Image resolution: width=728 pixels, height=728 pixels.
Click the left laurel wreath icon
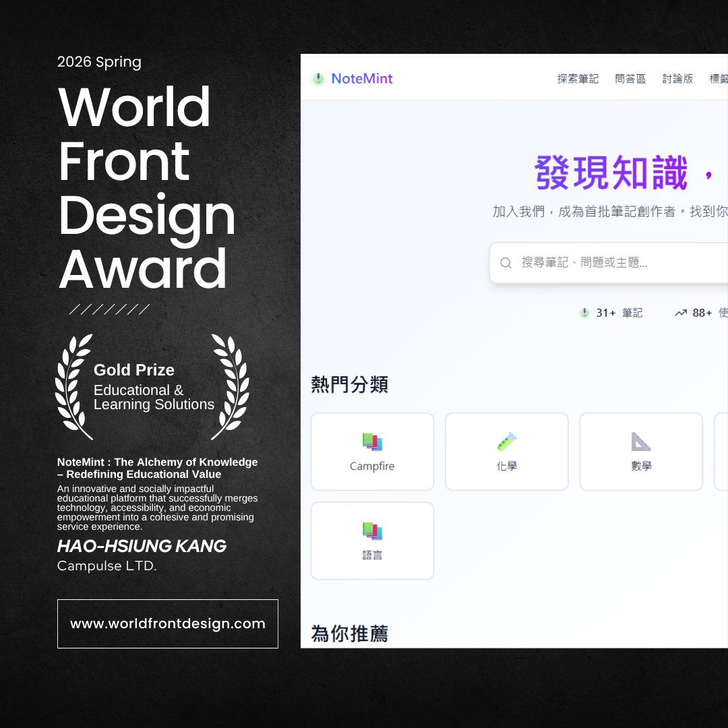click(74, 387)
